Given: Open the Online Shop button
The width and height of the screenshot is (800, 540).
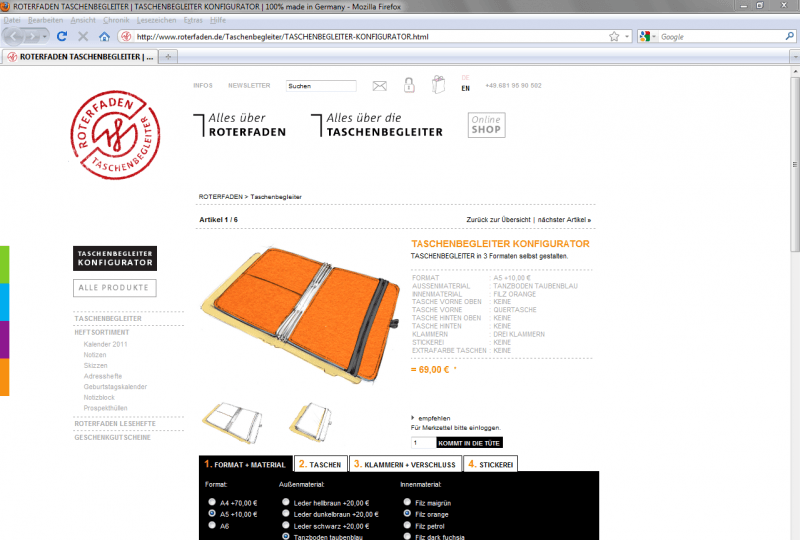Looking at the screenshot, I should pos(487,125).
